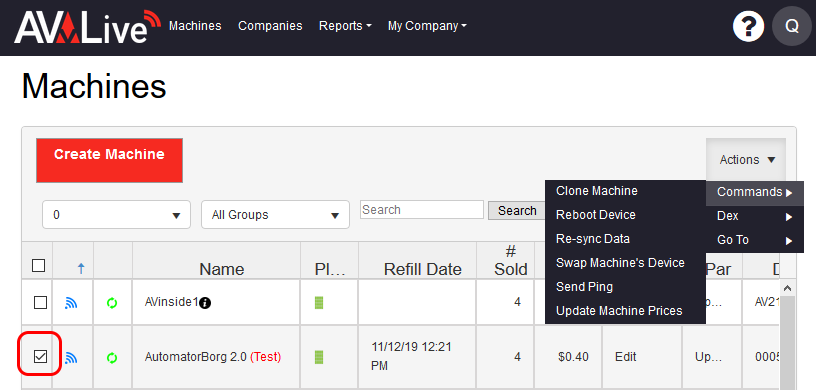816x390 pixels.
Task: Click AVinside1 blue signal icon
Action: 71,303
